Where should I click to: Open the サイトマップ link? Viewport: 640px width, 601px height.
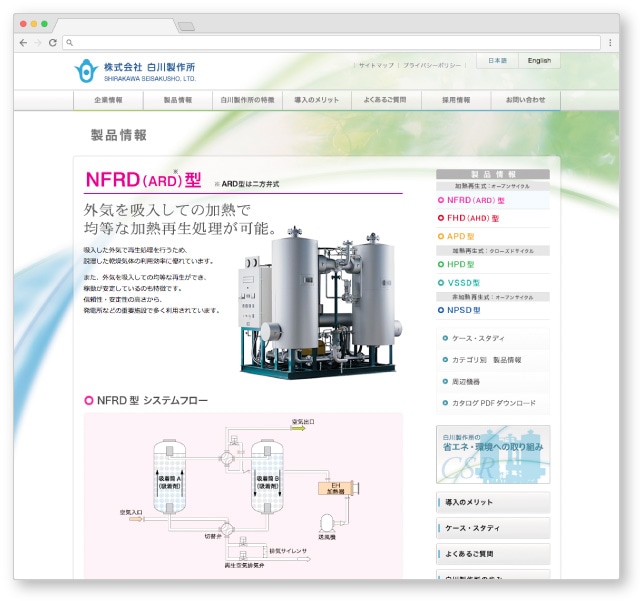click(x=376, y=65)
